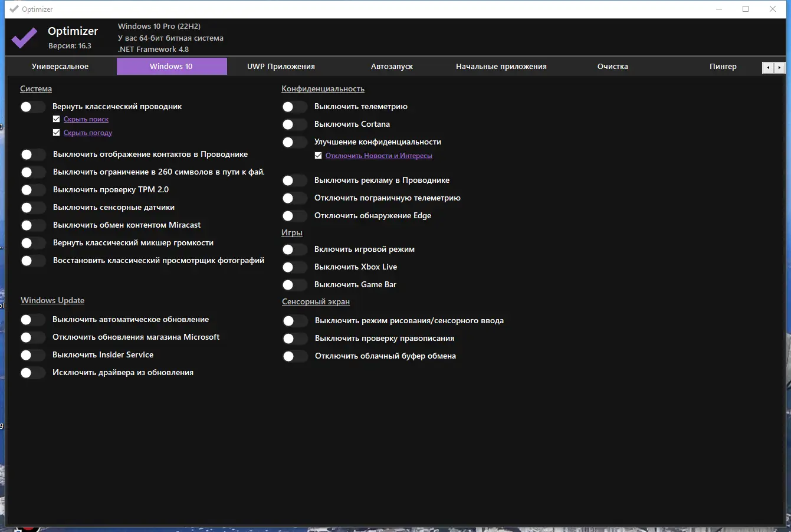Turn on Выключить Game Bar
This screenshot has width=791, height=532.
point(295,285)
